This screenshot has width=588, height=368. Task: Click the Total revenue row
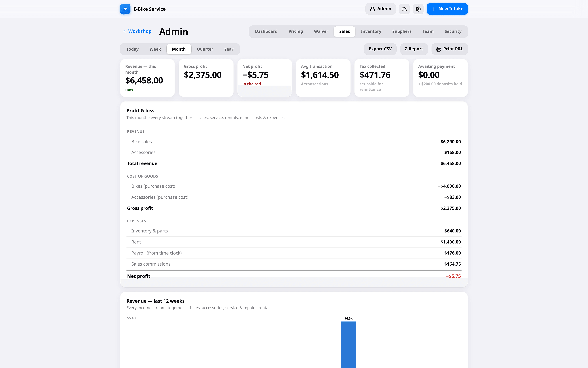(294, 164)
